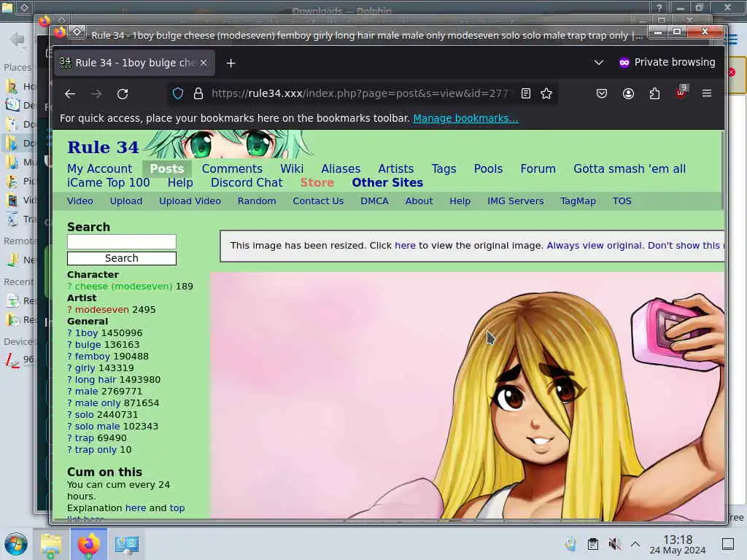Viewport: 747px width, 560px height.
Task: Click the Private browsing indicator
Action: pyautogui.click(x=667, y=63)
